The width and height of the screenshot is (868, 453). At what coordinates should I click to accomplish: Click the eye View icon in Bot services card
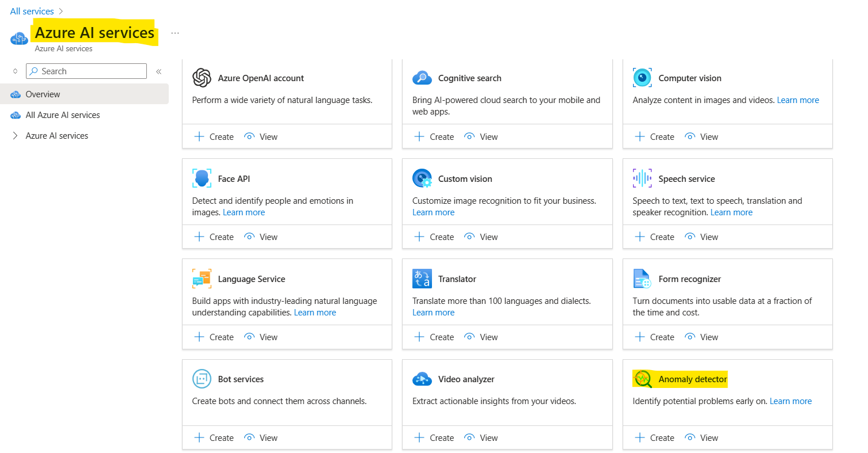249,437
